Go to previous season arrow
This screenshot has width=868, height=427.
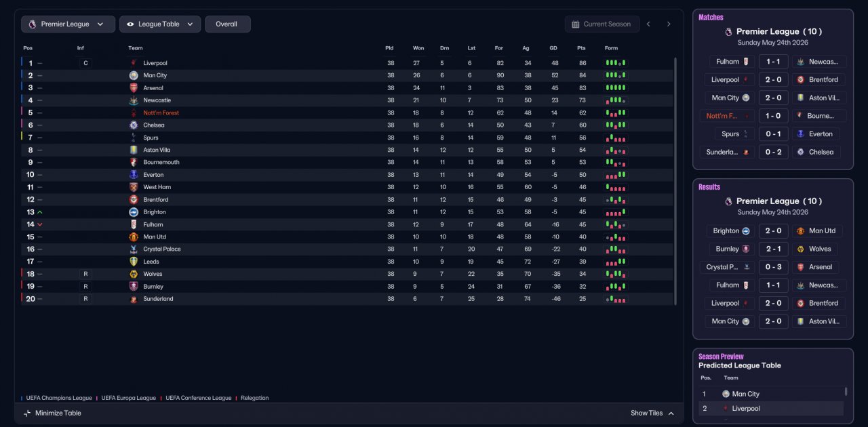(x=648, y=24)
